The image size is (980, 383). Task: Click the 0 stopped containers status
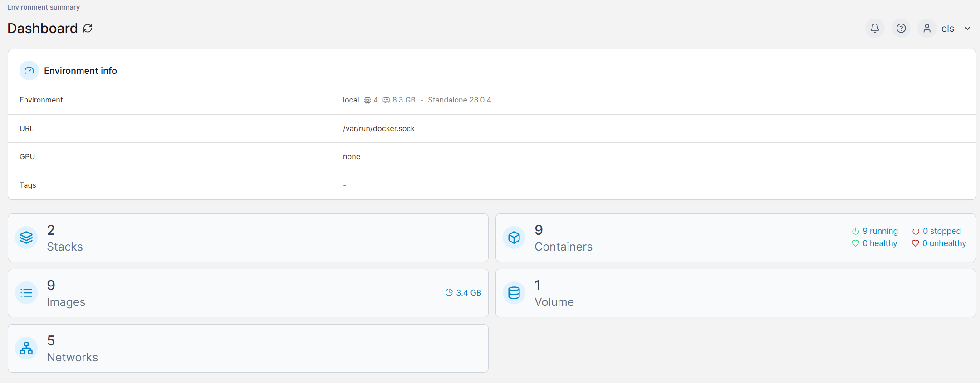(x=936, y=231)
